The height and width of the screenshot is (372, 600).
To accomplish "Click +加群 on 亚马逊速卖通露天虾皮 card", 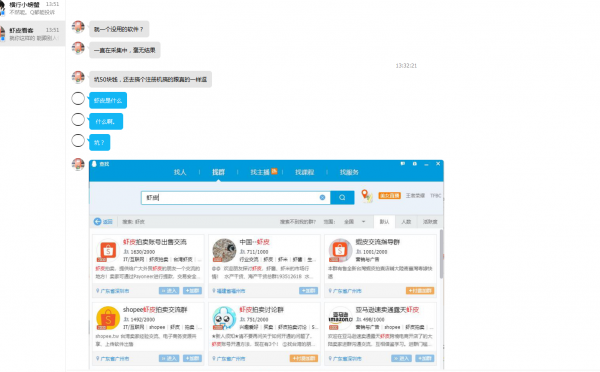I will (425, 358).
